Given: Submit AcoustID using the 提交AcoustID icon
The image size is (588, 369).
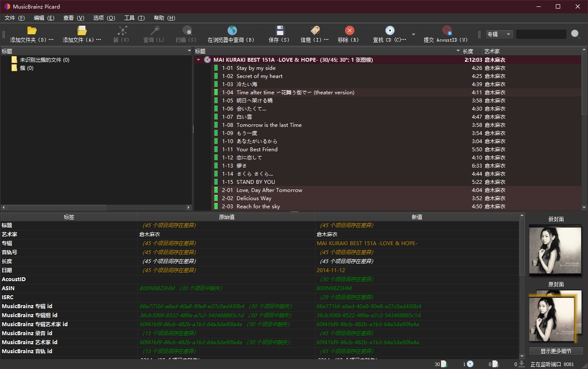Looking at the screenshot, I should click(x=446, y=34).
